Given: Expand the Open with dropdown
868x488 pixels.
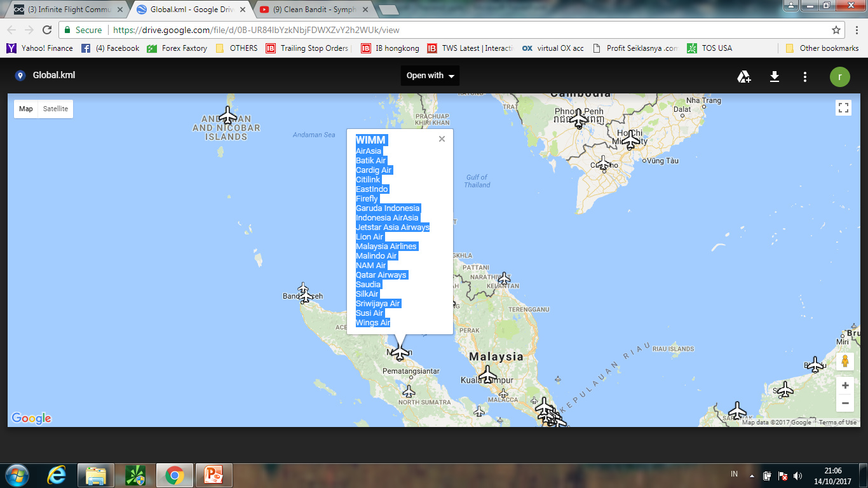Looking at the screenshot, I should point(430,76).
